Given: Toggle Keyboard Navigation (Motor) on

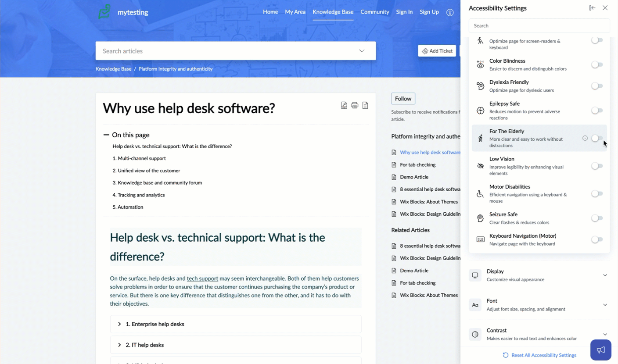Looking at the screenshot, I should pyautogui.click(x=597, y=239).
